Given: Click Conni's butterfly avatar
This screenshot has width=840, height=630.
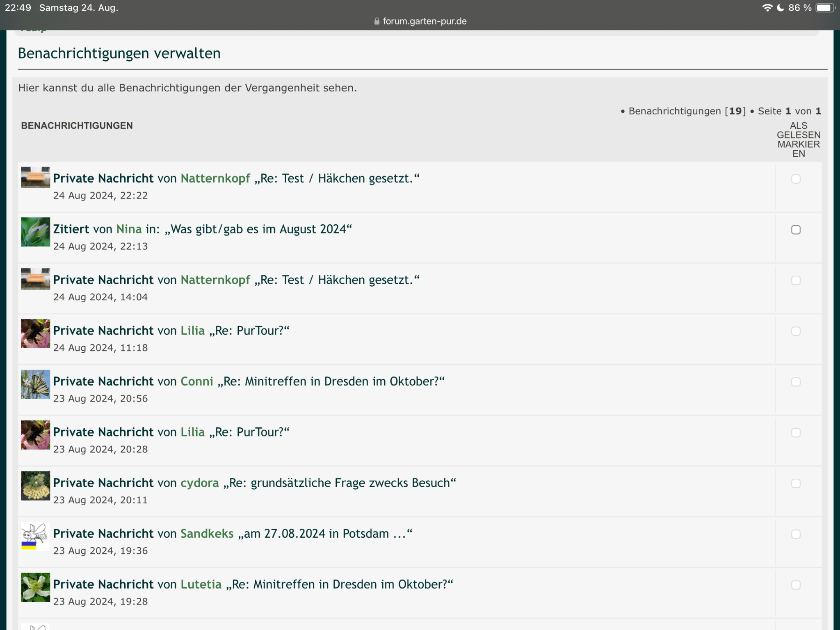Looking at the screenshot, I should coord(35,384).
